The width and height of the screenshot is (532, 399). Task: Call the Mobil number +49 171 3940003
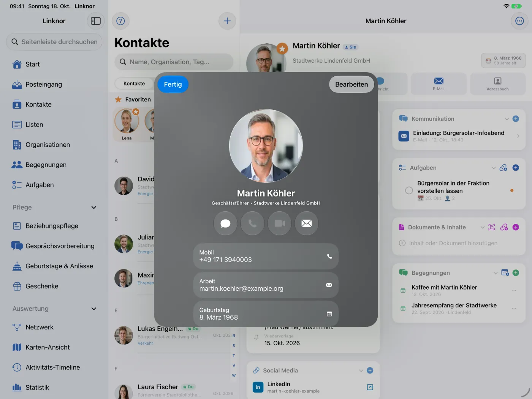(266, 256)
